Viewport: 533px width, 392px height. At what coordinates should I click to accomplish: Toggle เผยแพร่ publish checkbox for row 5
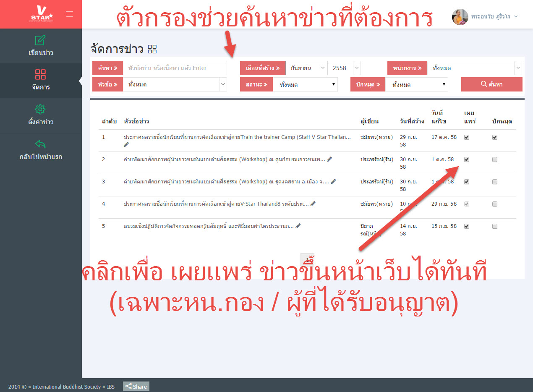pos(467,226)
